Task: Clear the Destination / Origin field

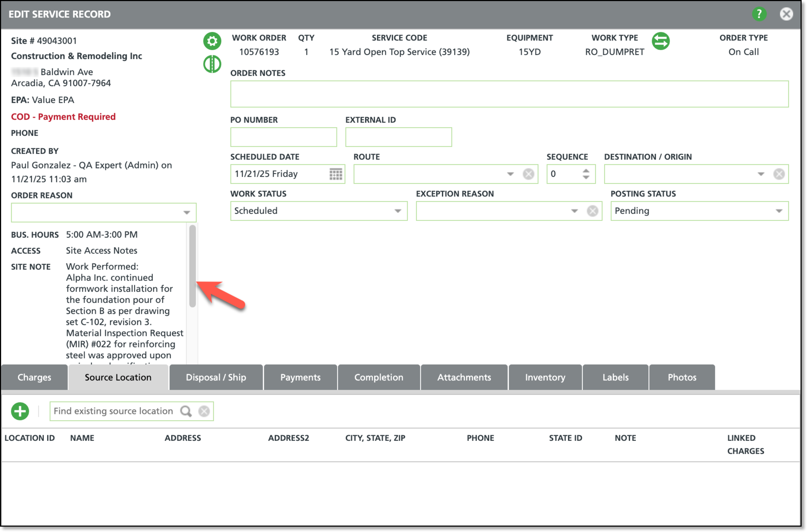Action: click(779, 174)
